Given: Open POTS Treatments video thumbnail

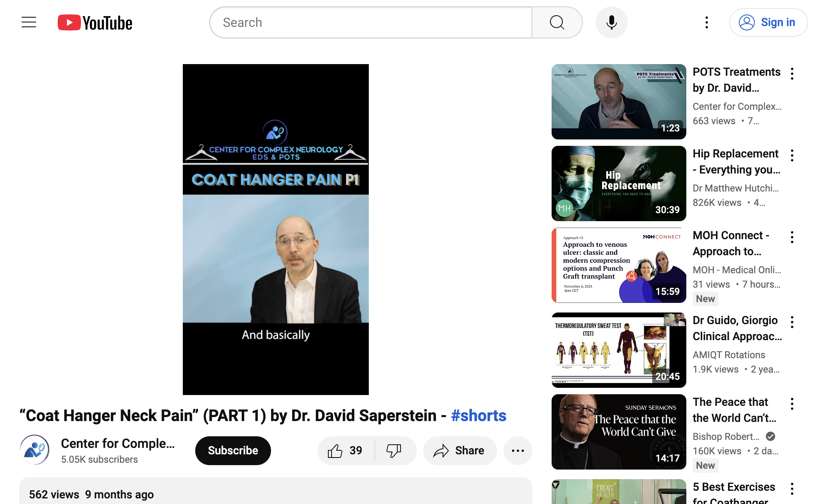Looking at the screenshot, I should pos(619,102).
